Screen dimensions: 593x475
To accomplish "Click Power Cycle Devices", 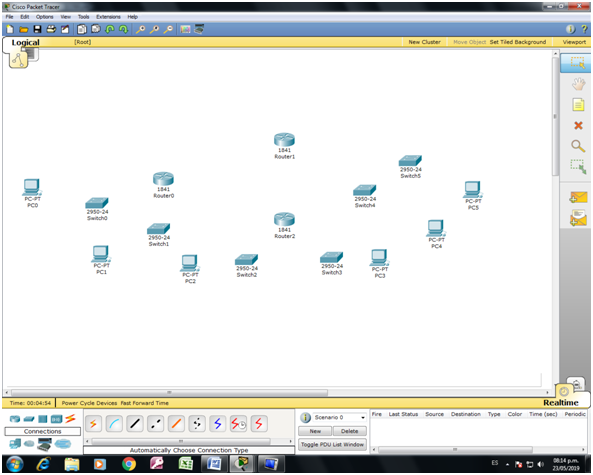I will pyautogui.click(x=89, y=403).
